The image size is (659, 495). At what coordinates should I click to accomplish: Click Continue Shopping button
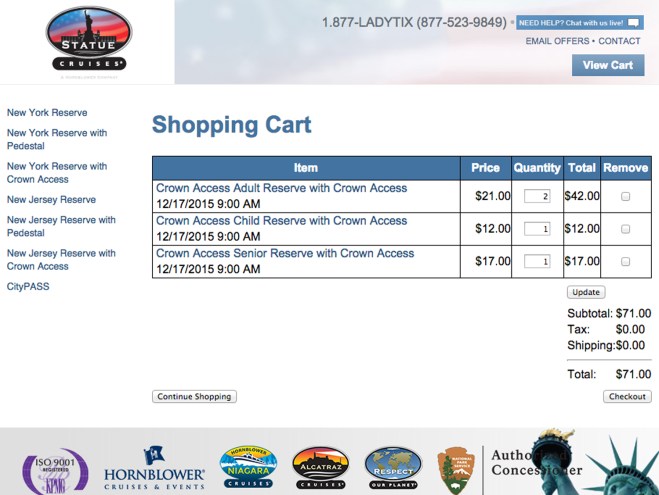point(194,397)
